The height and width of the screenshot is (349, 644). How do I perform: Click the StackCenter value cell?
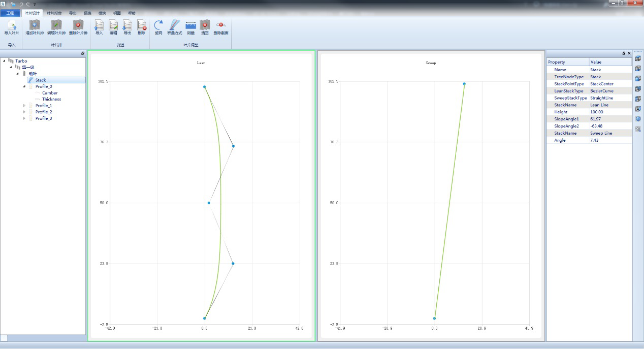point(610,84)
